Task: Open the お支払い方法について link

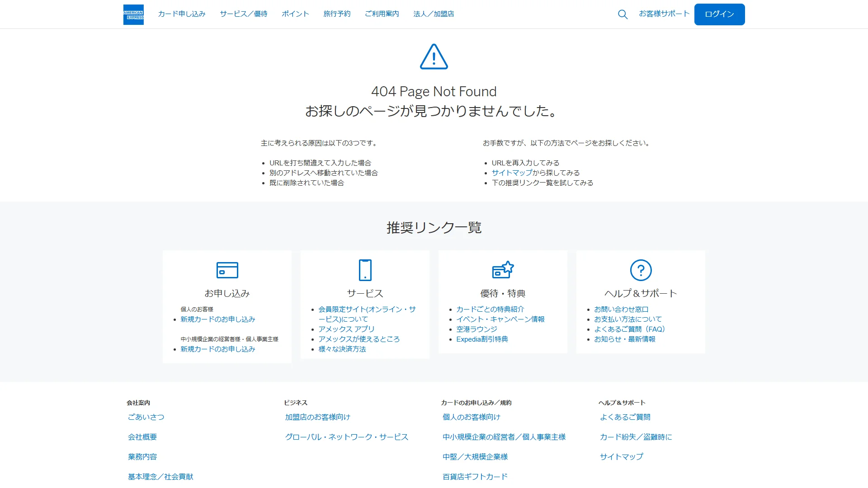Action: coord(628,319)
